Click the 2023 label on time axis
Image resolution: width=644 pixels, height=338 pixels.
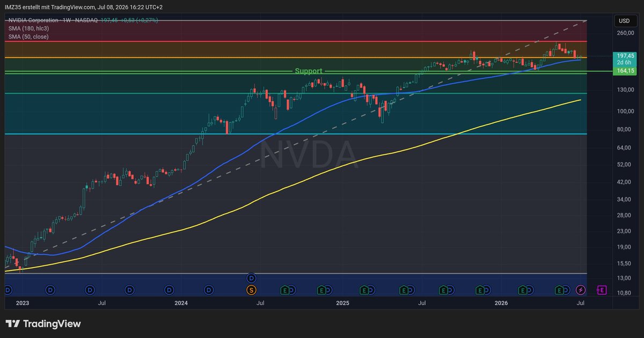(x=22, y=304)
